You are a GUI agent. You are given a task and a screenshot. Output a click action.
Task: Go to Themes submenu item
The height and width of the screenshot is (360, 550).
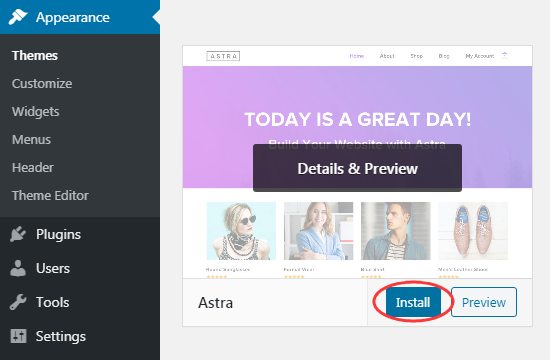[x=35, y=55]
